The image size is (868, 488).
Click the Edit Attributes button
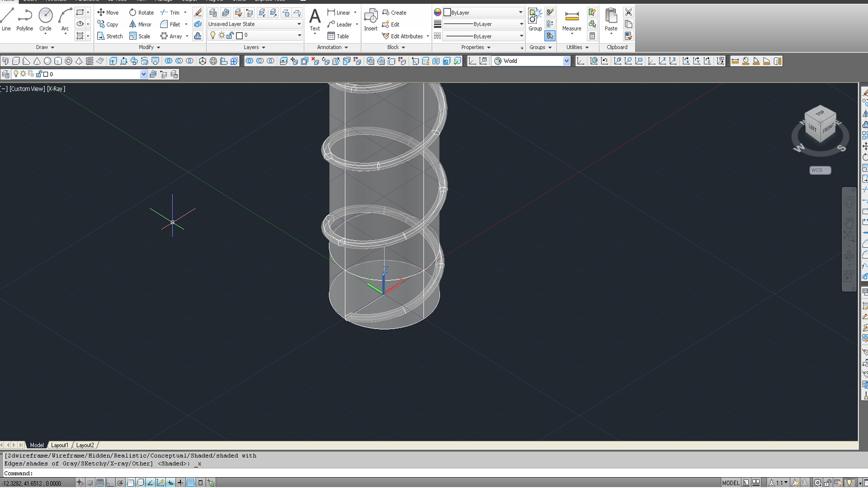402,36
